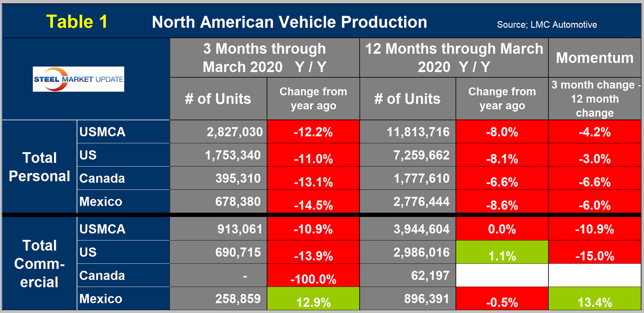
Task: Click the Total Personal row group label
Action: (x=39, y=167)
